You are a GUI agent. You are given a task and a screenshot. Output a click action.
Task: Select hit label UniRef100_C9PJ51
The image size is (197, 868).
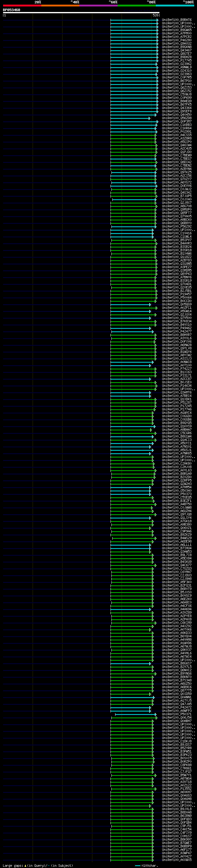[x=177, y=826]
